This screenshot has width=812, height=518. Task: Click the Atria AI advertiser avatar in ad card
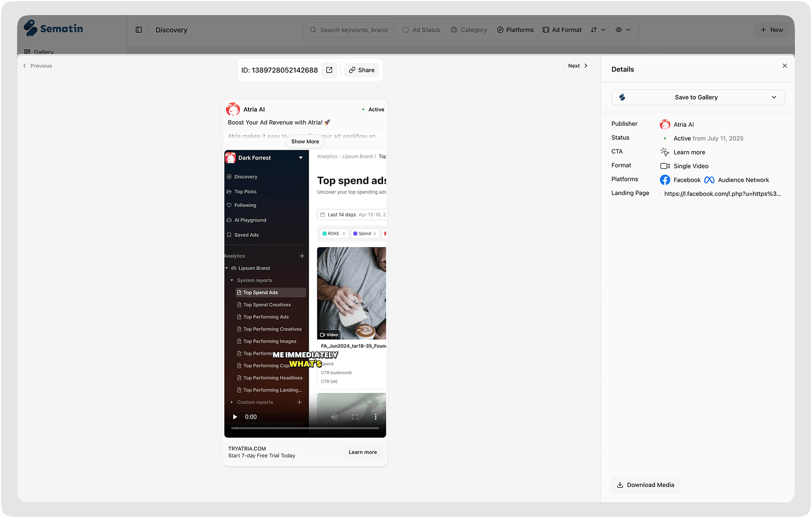tap(234, 109)
